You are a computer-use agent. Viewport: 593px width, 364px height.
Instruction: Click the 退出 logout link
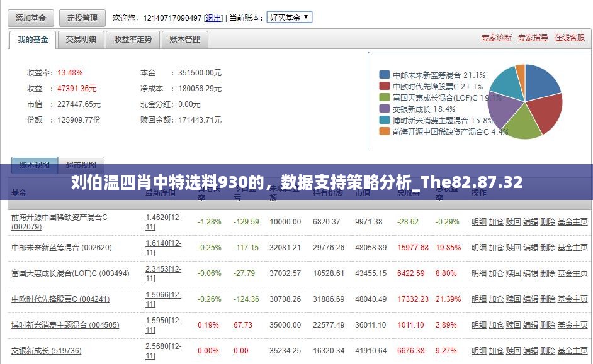pos(213,18)
